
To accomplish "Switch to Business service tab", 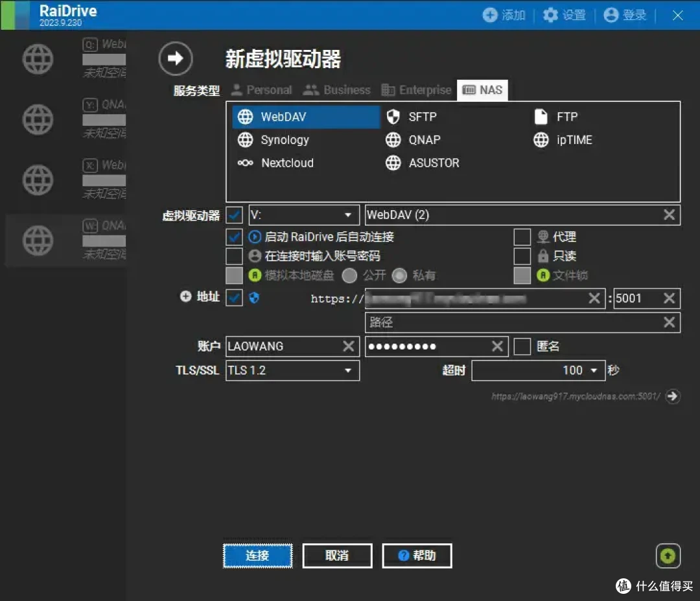I will point(336,90).
